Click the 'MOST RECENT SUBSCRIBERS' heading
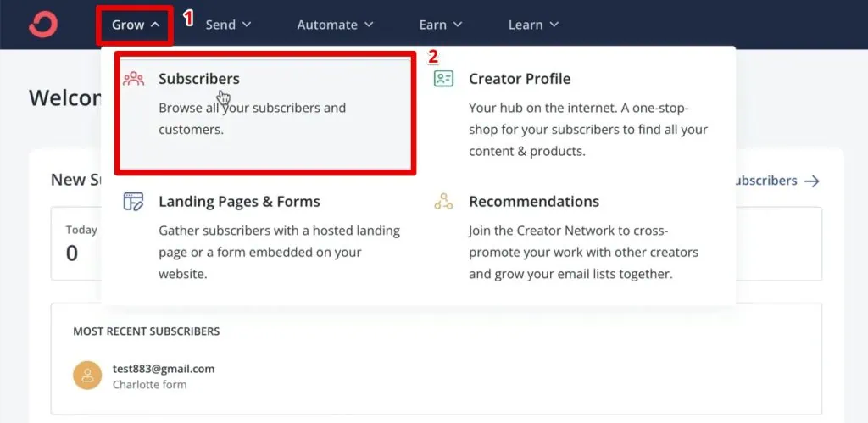The width and height of the screenshot is (868, 423). [146, 331]
